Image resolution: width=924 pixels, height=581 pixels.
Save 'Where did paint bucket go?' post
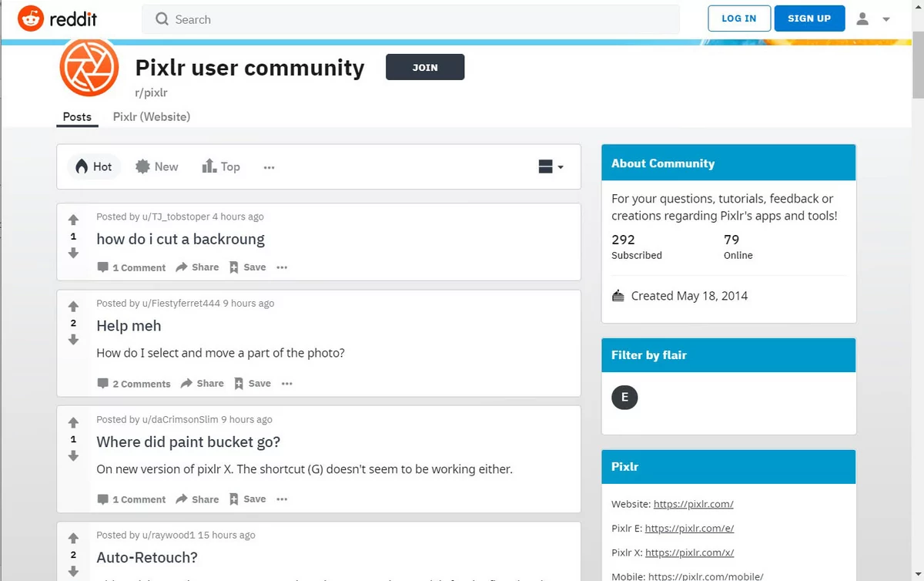pyautogui.click(x=247, y=499)
